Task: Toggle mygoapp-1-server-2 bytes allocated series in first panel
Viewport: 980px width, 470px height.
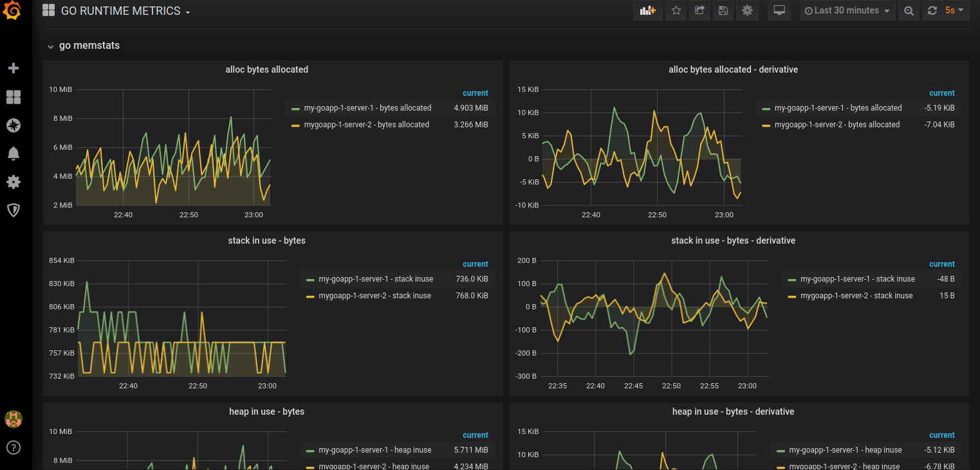Action: pyautogui.click(x=366, y=125)
